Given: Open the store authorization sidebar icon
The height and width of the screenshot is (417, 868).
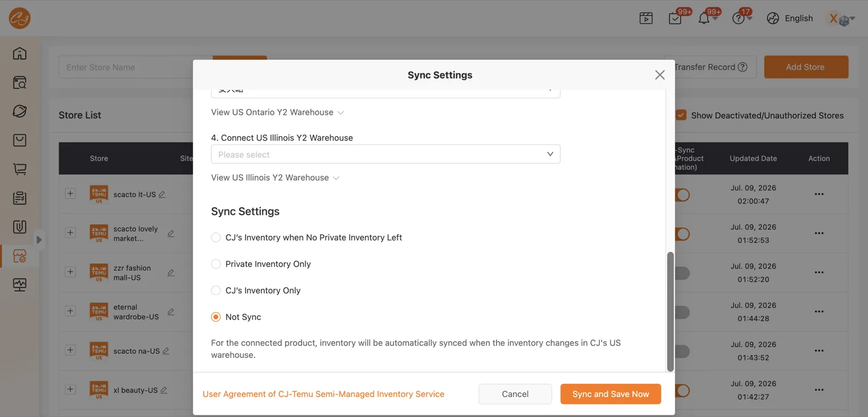Looking at the screenshot, I should 20,256.
